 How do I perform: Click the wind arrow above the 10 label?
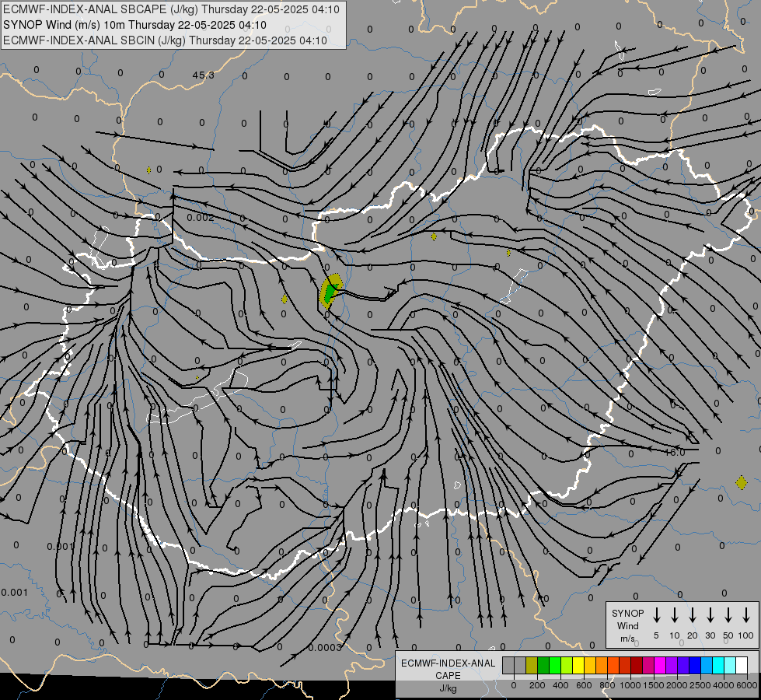click(675, 615)
